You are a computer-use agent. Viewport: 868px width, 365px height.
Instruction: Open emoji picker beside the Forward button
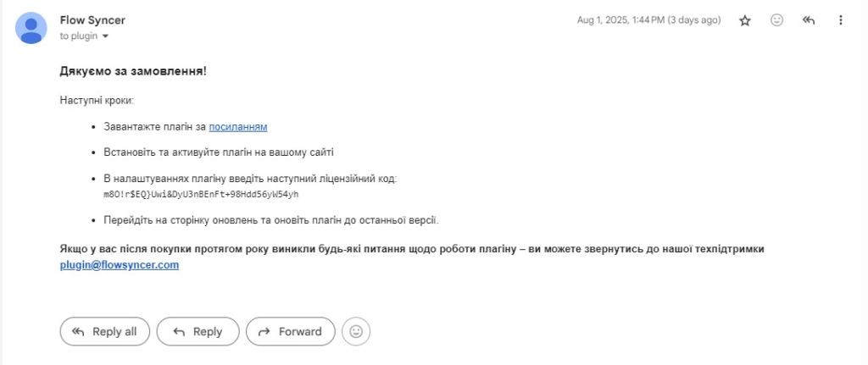pos(356,332)
